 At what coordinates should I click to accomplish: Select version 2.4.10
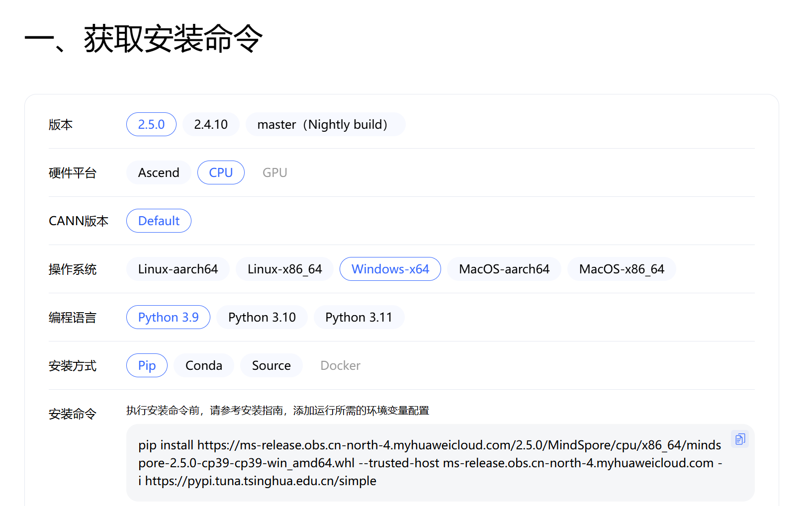tap(211, 124)
